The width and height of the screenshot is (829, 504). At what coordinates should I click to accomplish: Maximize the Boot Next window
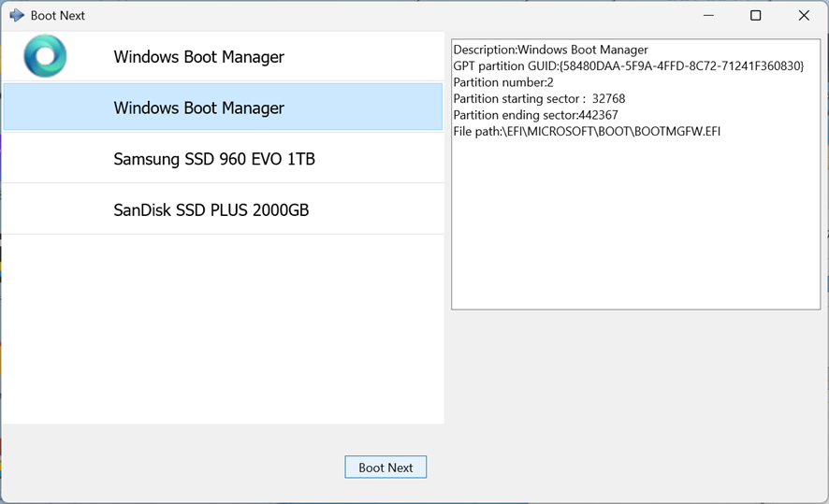point(755,15)
